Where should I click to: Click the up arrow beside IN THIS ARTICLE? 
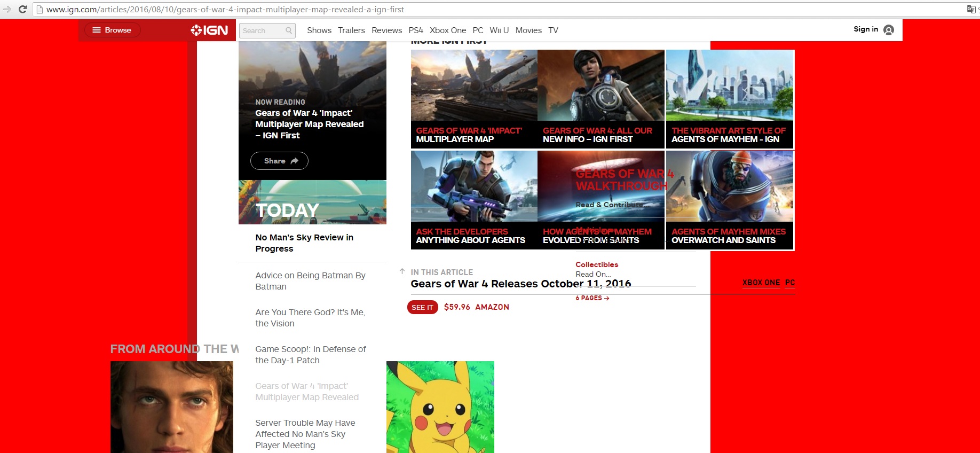402,271
